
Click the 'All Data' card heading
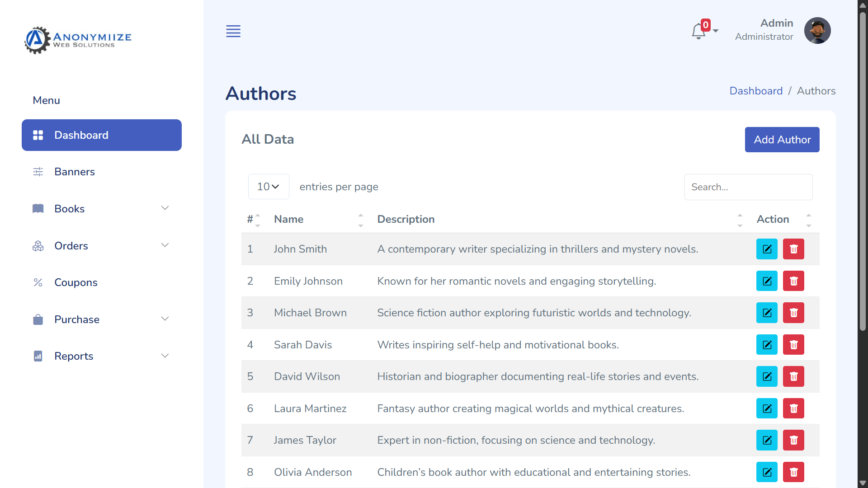(268, 139)
